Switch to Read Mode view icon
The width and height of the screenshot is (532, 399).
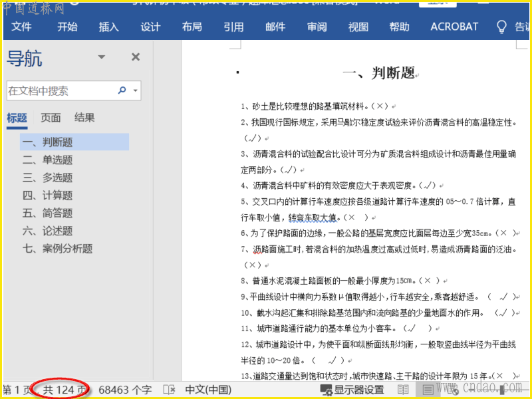pyautogui.click(x=403, y=390)
